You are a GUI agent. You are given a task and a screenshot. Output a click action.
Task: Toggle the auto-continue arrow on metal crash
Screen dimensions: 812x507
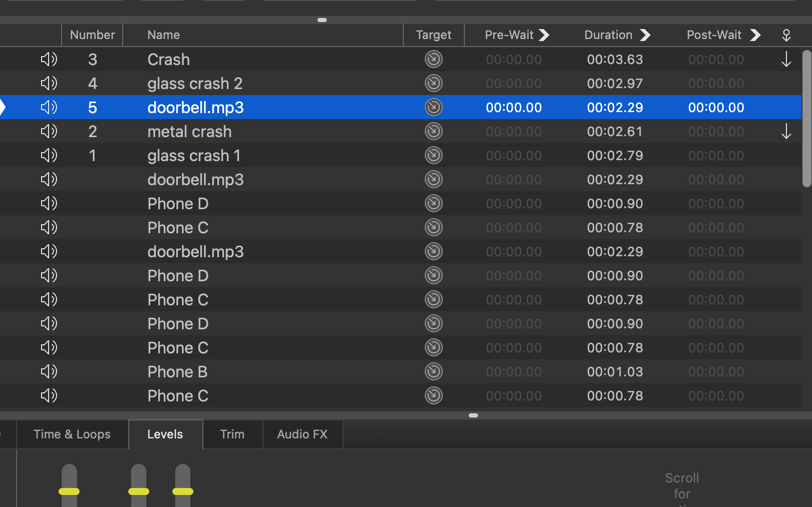(x=786, y=132)
